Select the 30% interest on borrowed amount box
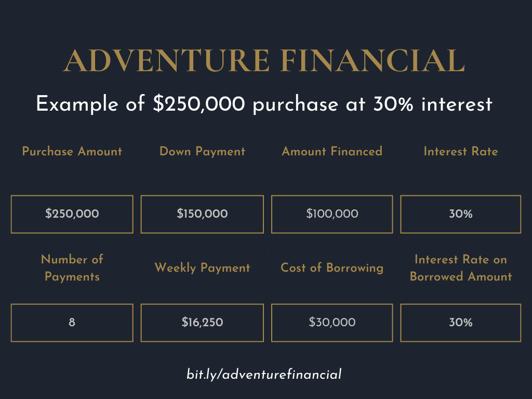532x399 pixels. [x=461, y=323]
